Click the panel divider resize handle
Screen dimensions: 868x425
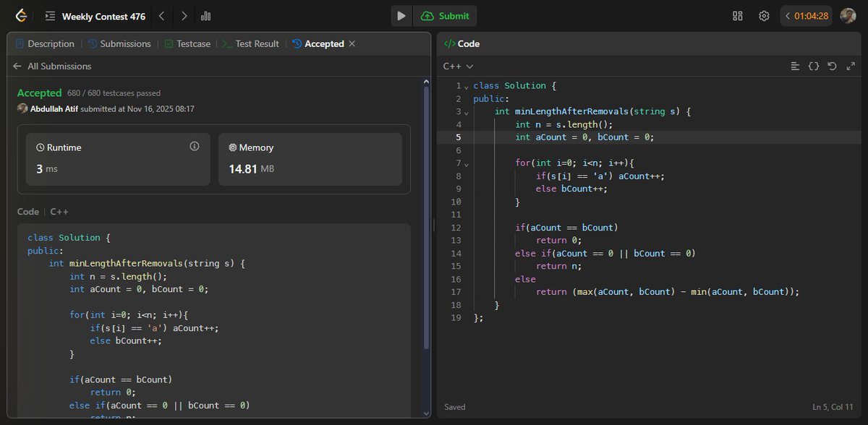tap(433, 226)
